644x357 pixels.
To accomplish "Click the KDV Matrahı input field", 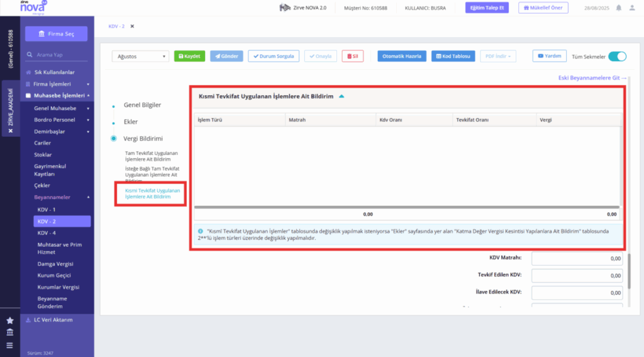I will pyautogui.click(x=577, y=258).
